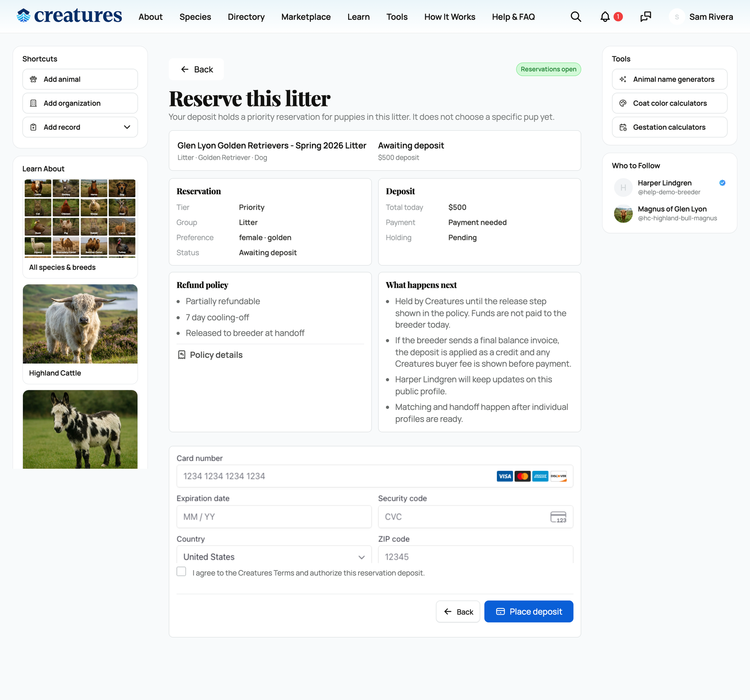Viewport: 750px width, 700px height.
Task: Click the Place deposit button
Action: (528, 612)
